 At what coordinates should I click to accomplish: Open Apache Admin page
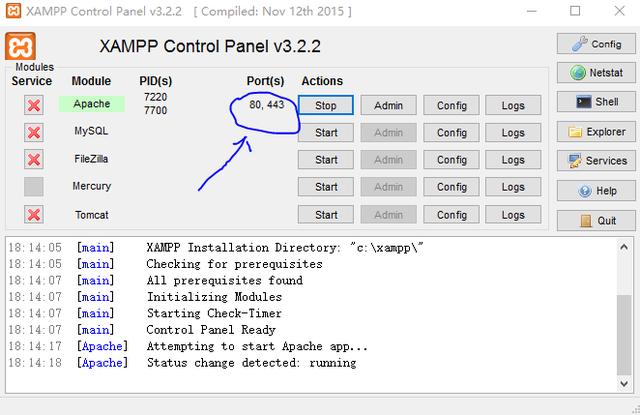388,105
